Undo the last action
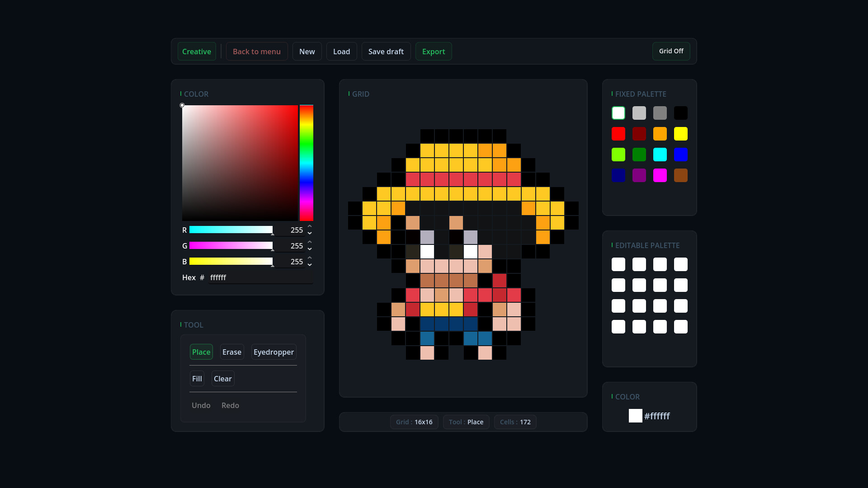Viewport: 868px width, 488px height. click(201, 405)
